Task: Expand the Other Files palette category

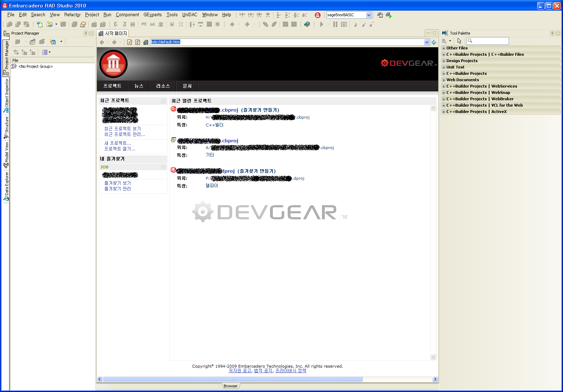Action: point(444,48)
